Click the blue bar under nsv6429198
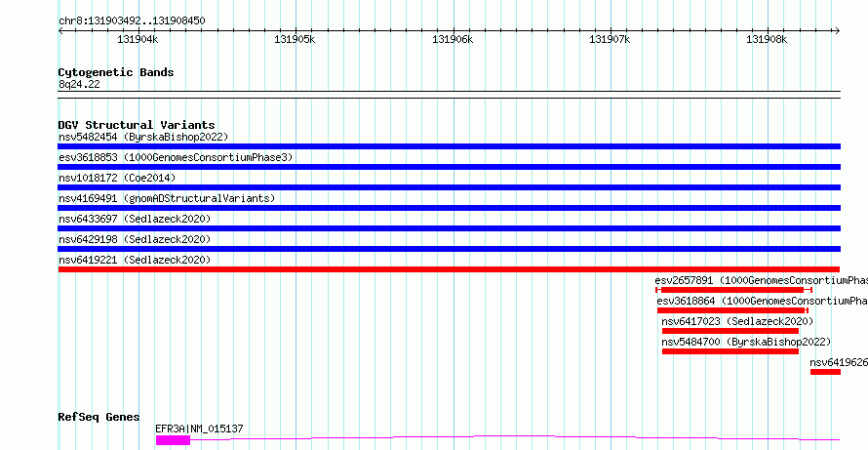Screen dimensions: 868x450 [x=449, y=249]
